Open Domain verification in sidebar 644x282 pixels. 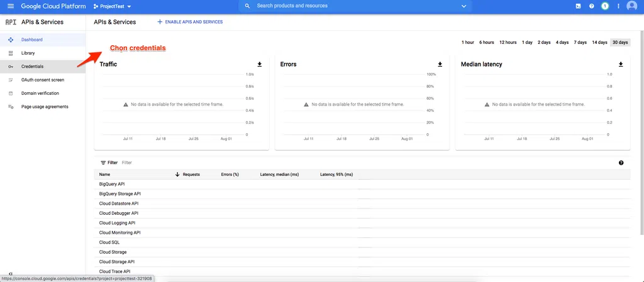(43, 94)
